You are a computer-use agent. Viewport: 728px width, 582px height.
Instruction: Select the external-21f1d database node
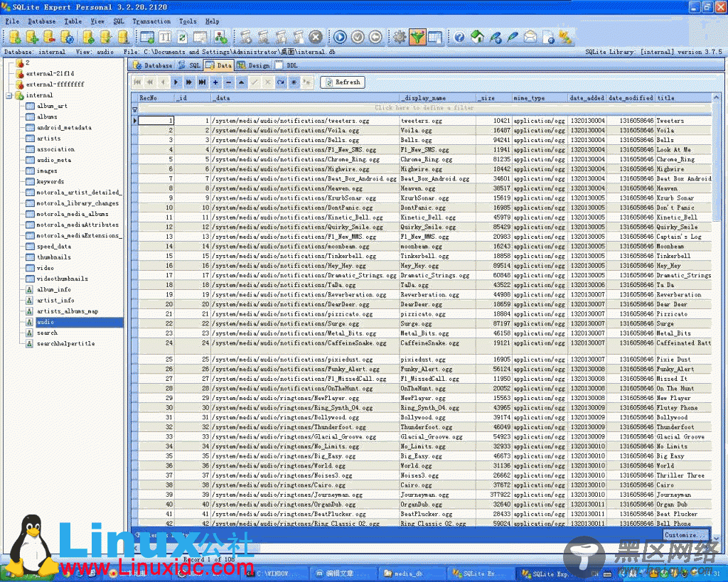click(50, 74)
